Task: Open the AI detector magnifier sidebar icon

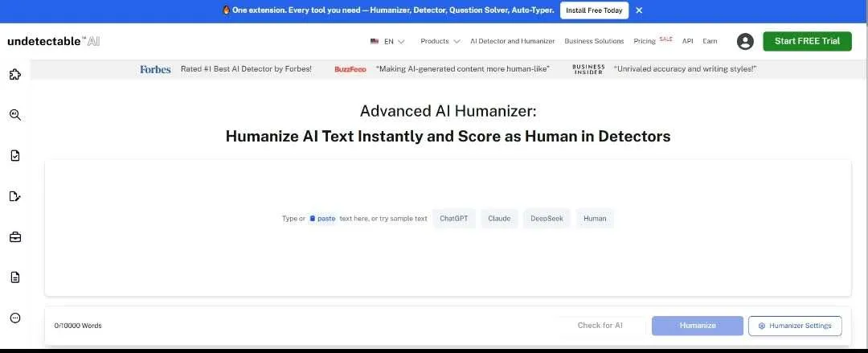Action: click(x=15, y=115)
